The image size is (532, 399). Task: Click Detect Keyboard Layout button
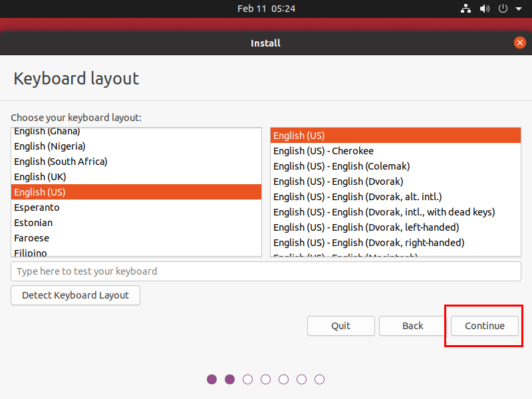pyautogui.click(x=75, y=295)
